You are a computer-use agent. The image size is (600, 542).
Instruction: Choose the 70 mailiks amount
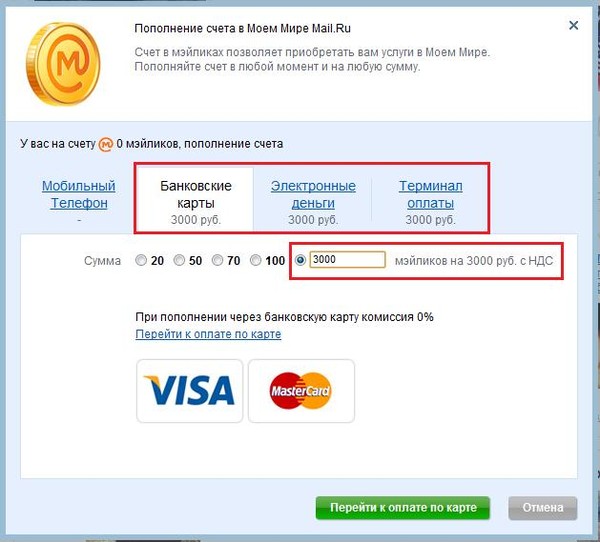coord(217,261)
